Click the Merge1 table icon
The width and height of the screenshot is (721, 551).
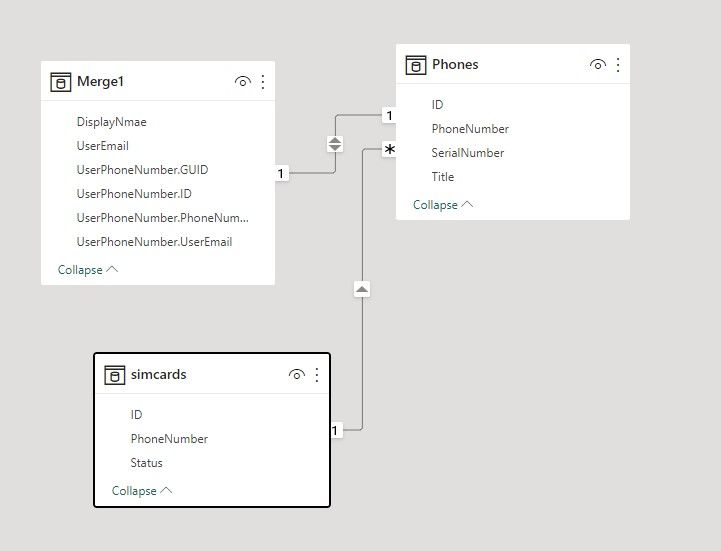61,82
